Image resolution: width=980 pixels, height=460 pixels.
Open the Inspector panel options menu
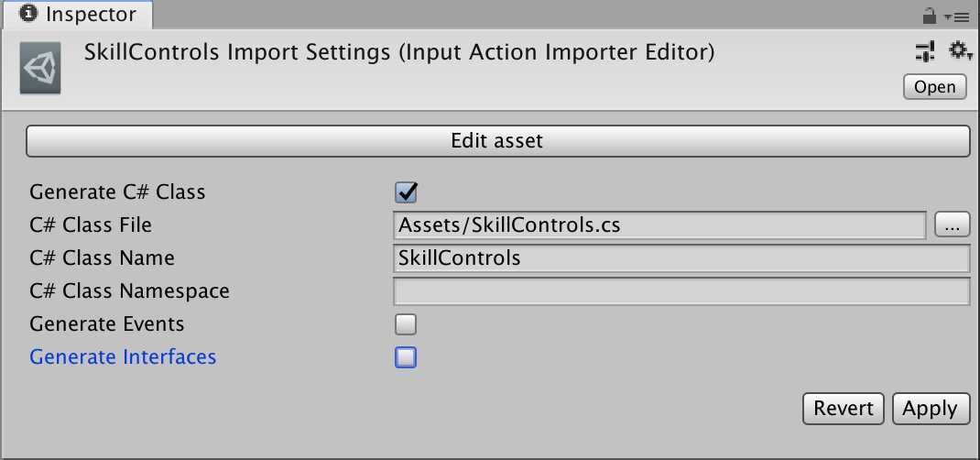(957, 16)
